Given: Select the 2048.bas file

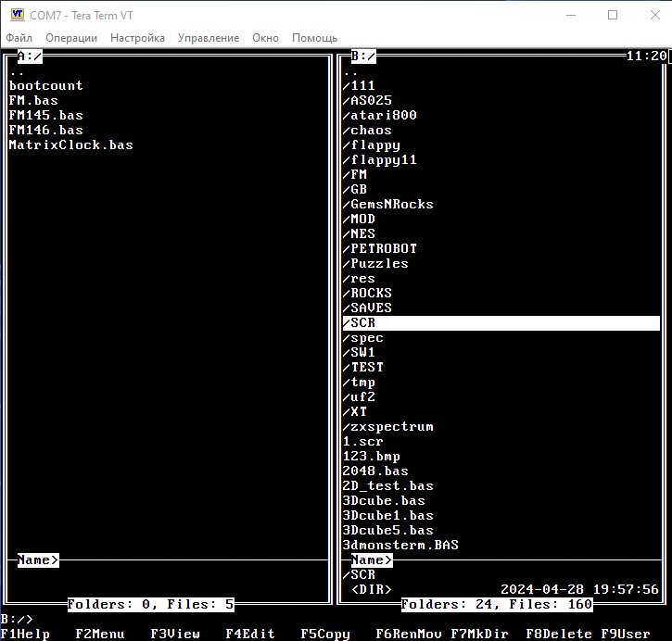Looking at the screenshot, I should point(373,471).
